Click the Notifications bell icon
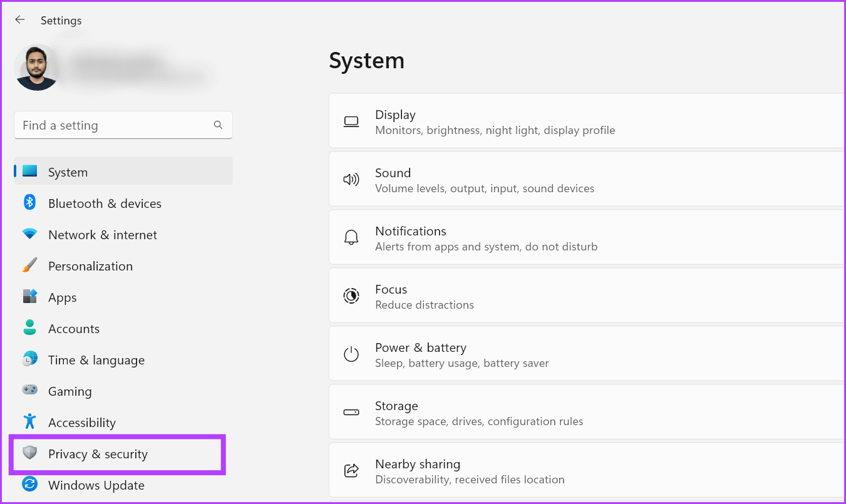The width and height of the screenshot is (846, 504). point(351,238)
